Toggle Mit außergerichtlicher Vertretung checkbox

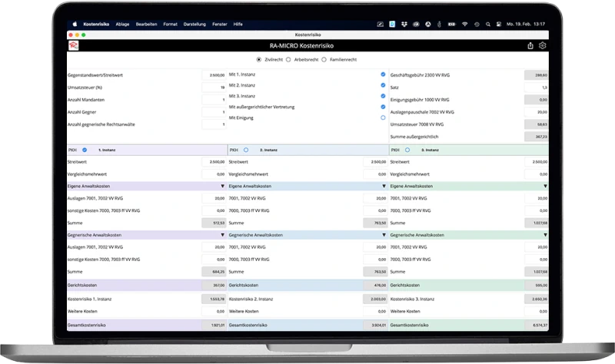[383, 107]
